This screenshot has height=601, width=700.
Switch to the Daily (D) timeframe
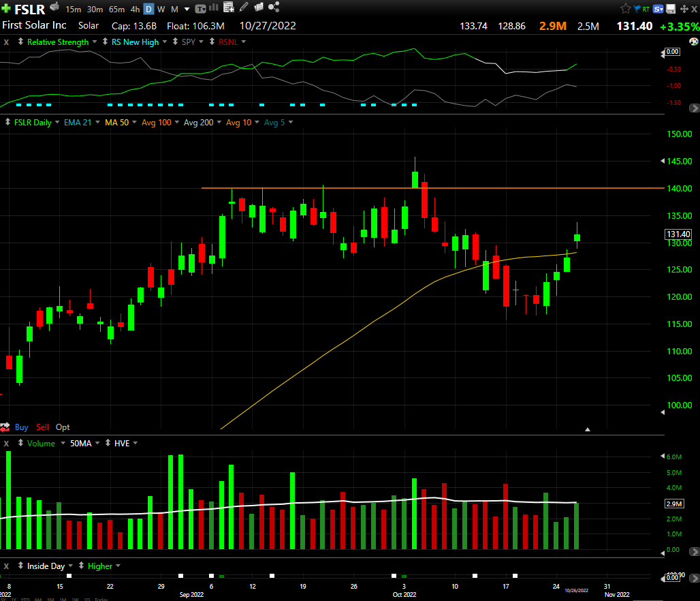pos(148,9)
